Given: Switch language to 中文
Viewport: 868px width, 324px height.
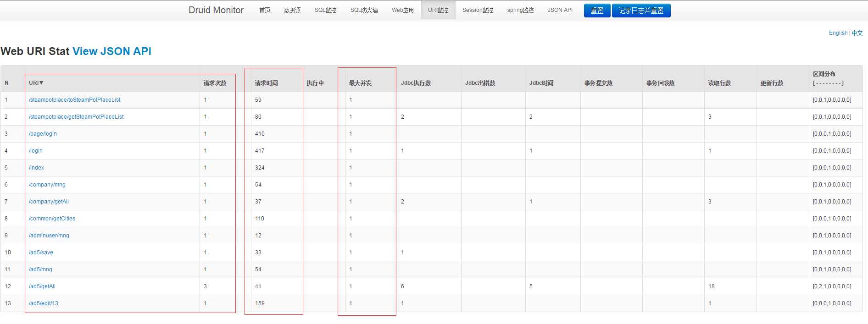Looking at the screenshot, I should 857,33.
